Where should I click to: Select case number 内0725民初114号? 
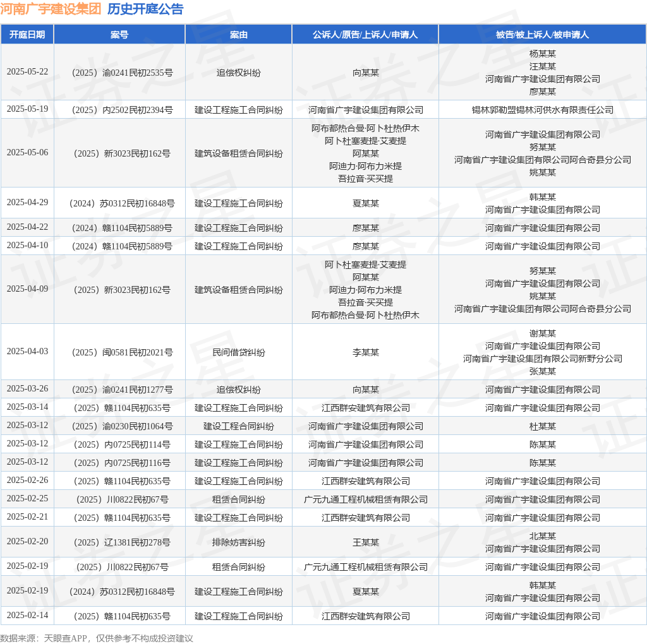click(122, 444)
